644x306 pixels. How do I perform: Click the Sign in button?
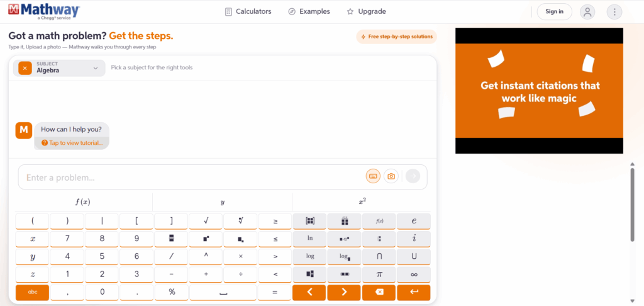[x=554, y=11]
